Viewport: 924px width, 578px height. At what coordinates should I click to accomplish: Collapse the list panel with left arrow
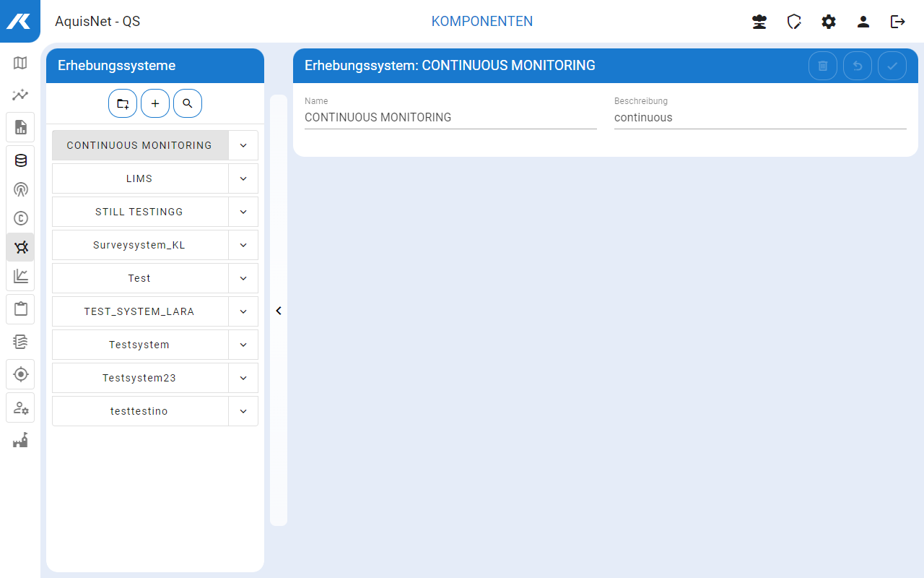(x=279, y=311)
